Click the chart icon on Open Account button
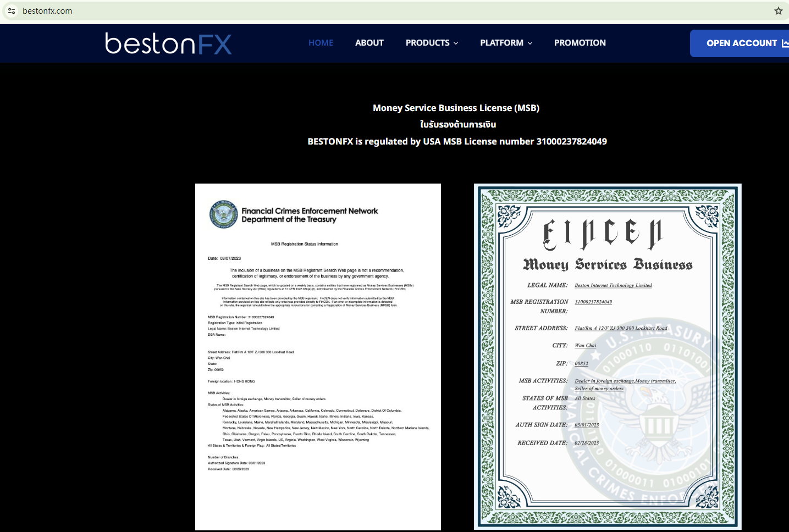The height and width of the screenshot is (532, 789). [x=785, y=43]
